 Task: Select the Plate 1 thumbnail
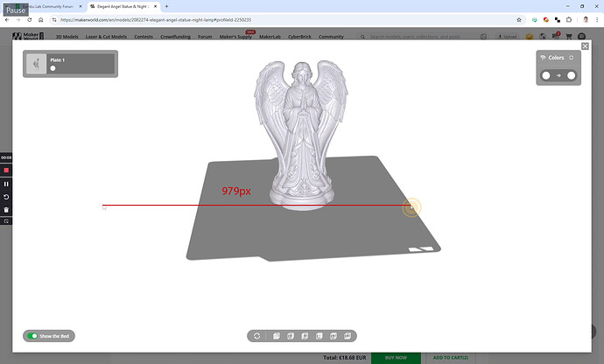point(36,64)
